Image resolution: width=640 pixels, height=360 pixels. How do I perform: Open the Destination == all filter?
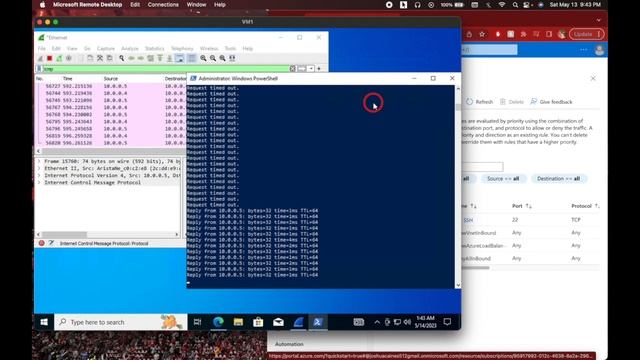(x=558, y=179)
